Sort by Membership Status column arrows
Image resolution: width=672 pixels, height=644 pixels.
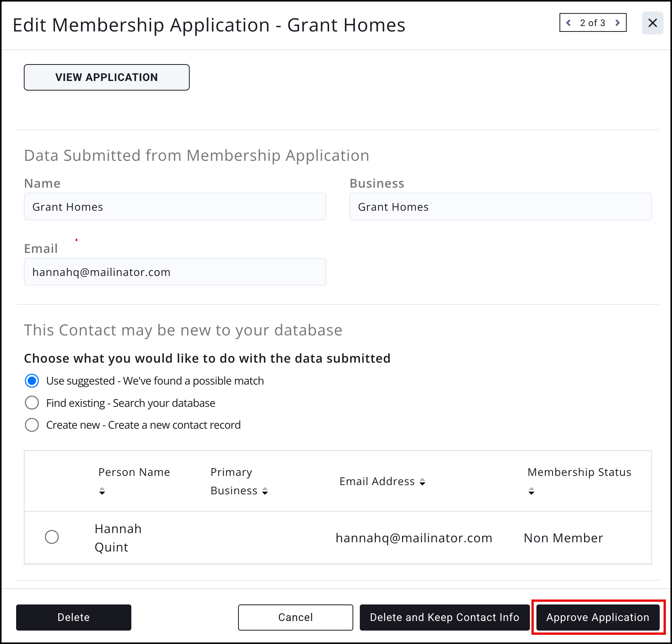point(531,491)
